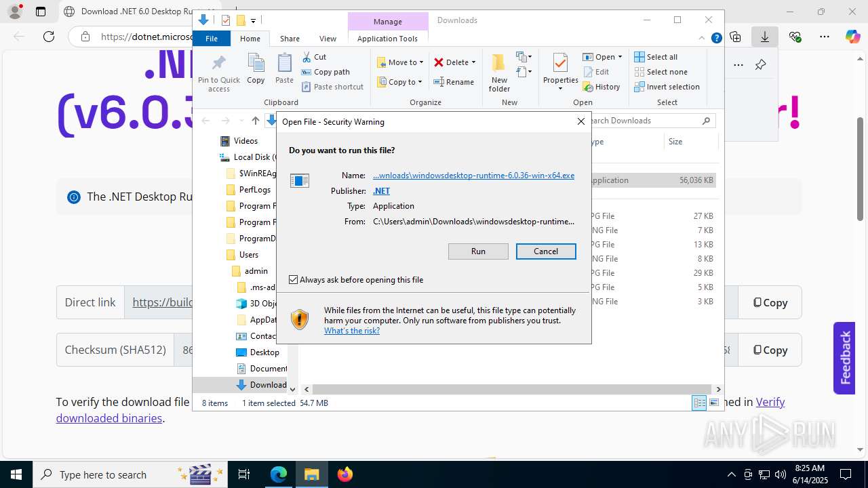Open Verify downloaded binaries link

pyautogui.click(x=420, y=410)
